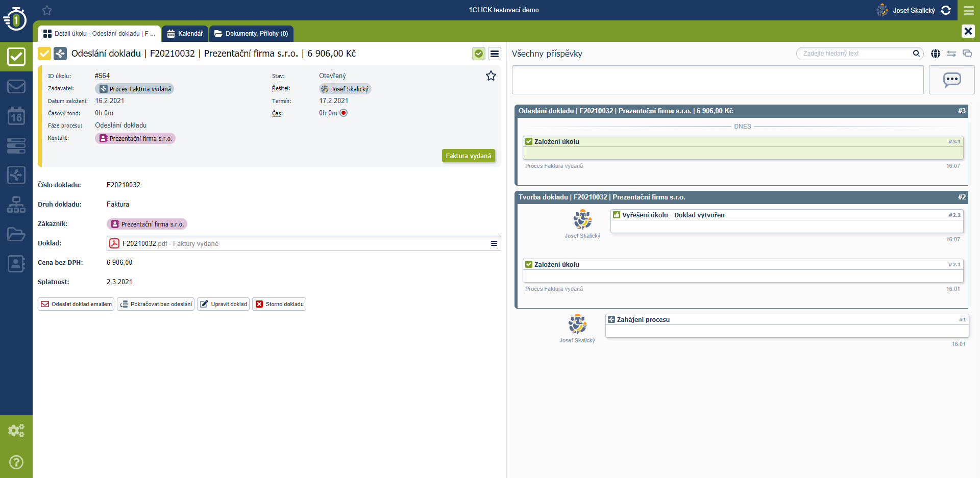Click the sync refresh icon beside Josef Skalický

(x=946, y=10)
